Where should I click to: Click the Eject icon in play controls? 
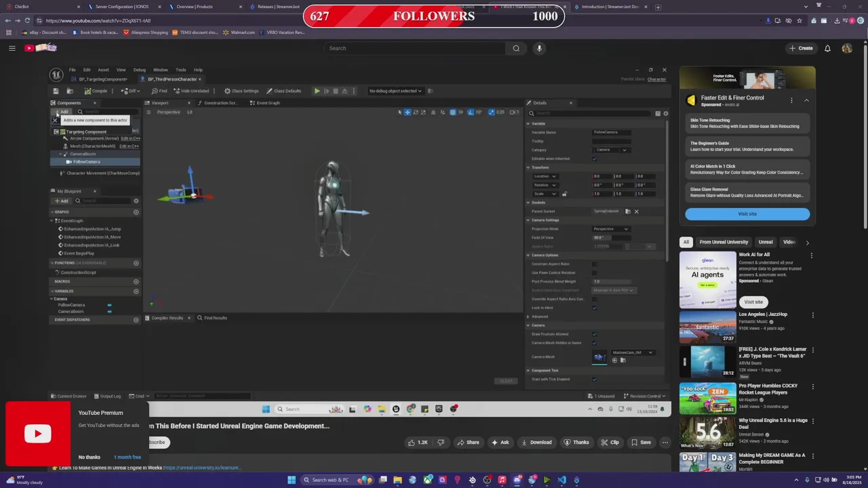coord(344,91)
